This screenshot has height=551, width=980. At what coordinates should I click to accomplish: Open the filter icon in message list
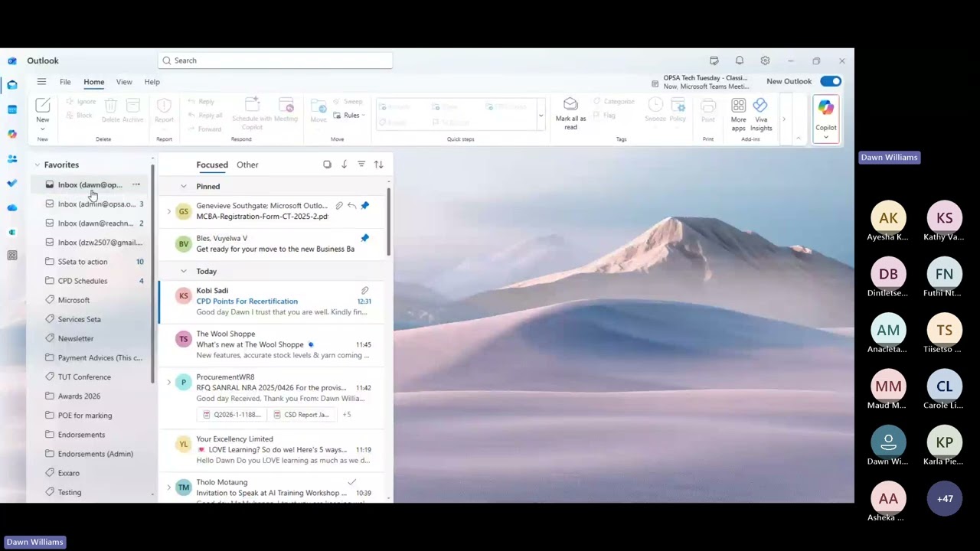[x=361, y=165]
